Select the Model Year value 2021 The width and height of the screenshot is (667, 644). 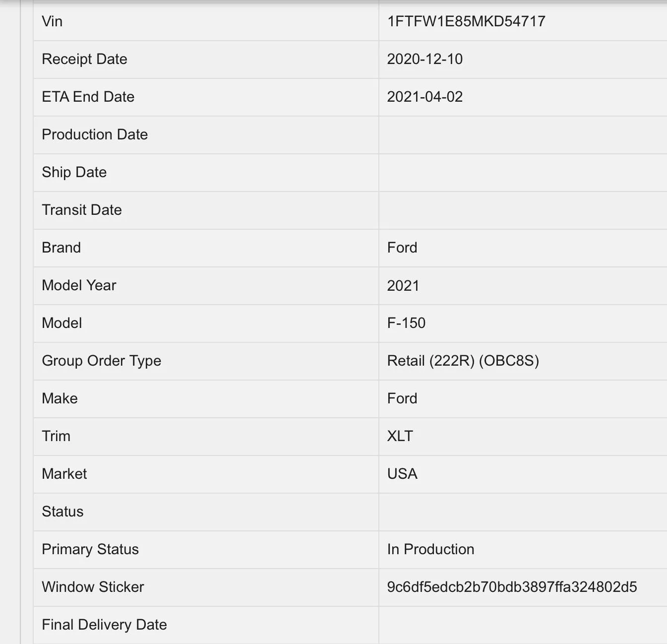pyautogui.click(x=403, y=285)
